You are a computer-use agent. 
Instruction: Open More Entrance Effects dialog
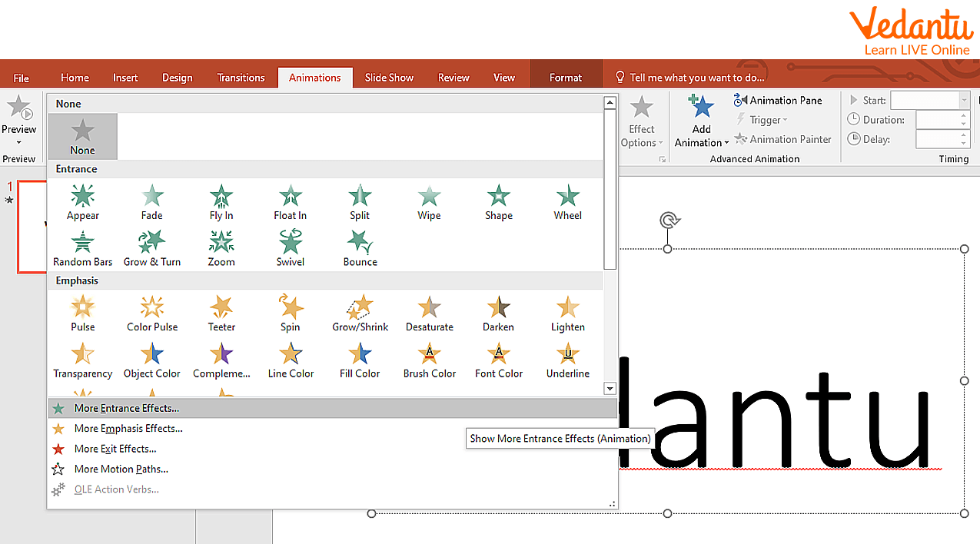click(x=127, y=408)
